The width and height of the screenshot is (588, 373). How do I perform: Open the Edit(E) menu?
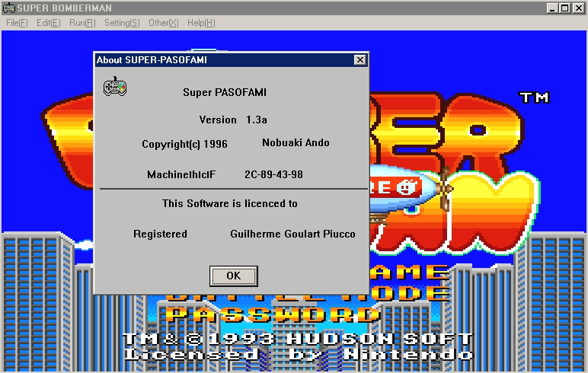(49, 23)
